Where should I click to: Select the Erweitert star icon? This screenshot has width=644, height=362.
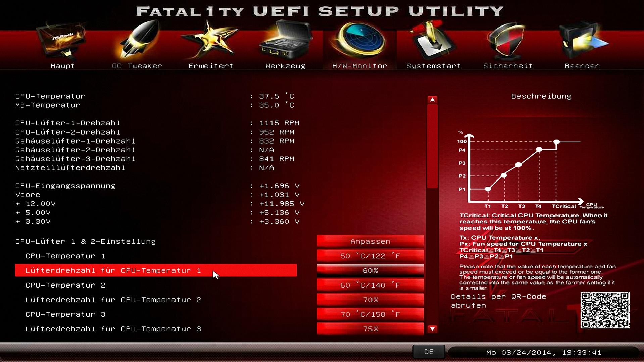point(211,40)
